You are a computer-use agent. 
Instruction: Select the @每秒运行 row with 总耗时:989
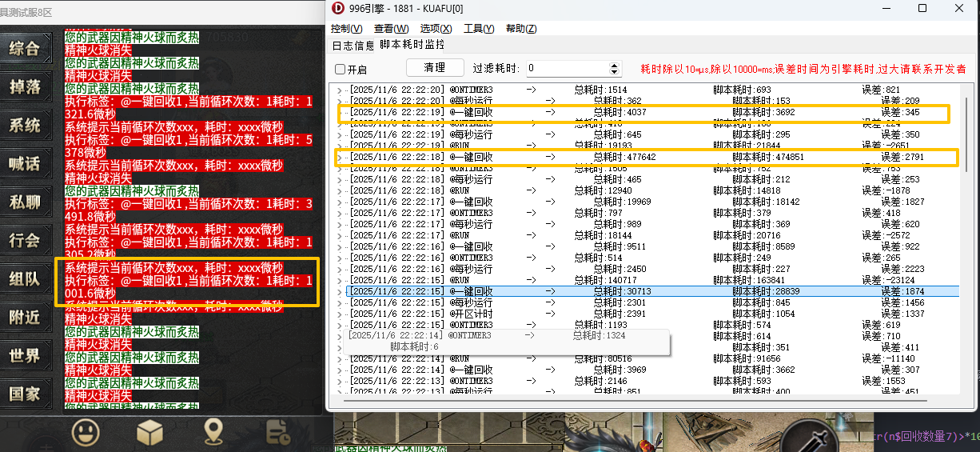click(651, 225)
